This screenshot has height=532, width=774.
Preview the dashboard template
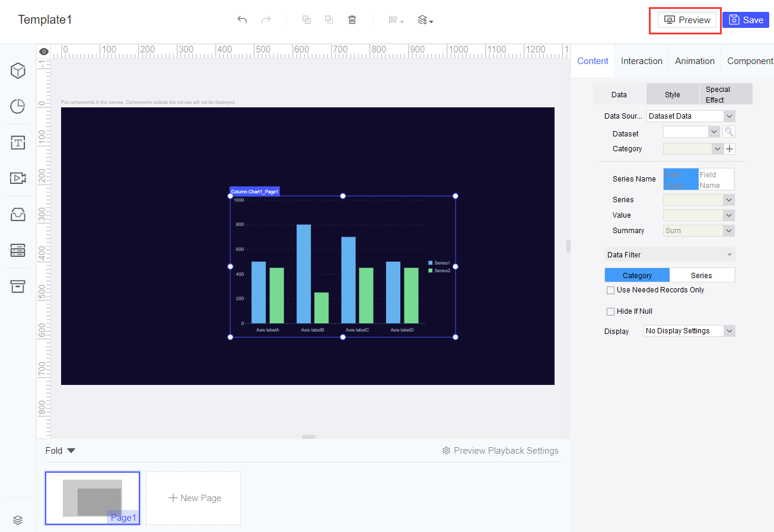[x=685, y=20]
